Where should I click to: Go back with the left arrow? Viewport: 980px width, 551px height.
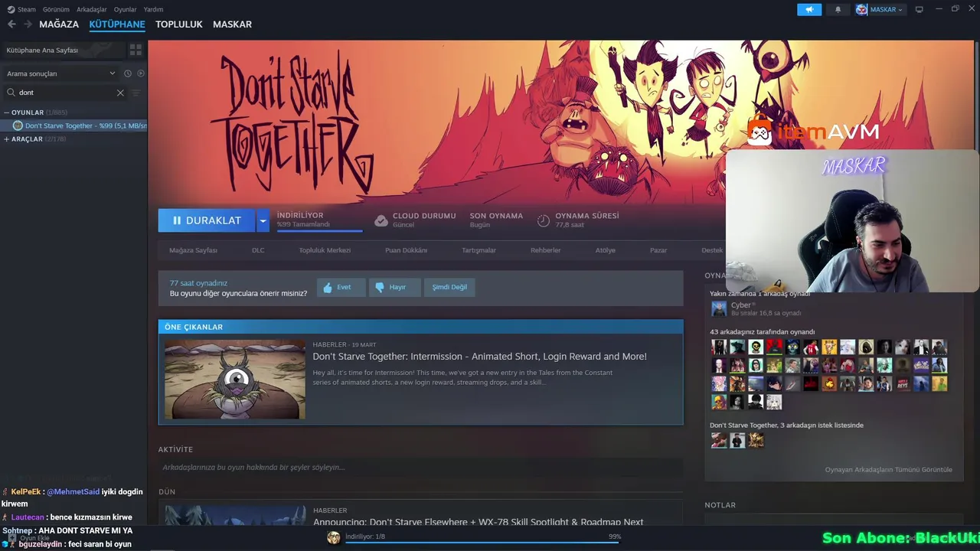(x=11, y=24)
